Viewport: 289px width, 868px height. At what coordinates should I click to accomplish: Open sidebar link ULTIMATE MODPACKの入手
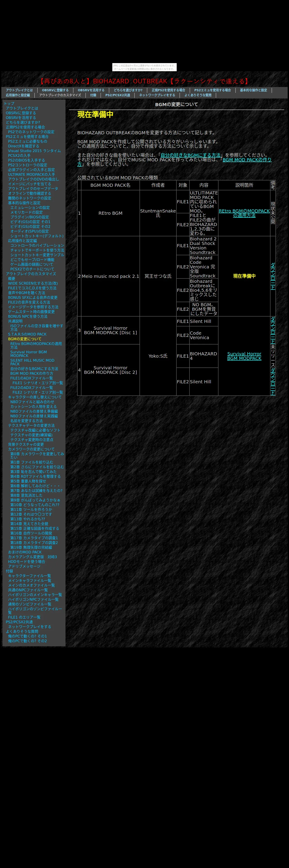pos(31,175)
